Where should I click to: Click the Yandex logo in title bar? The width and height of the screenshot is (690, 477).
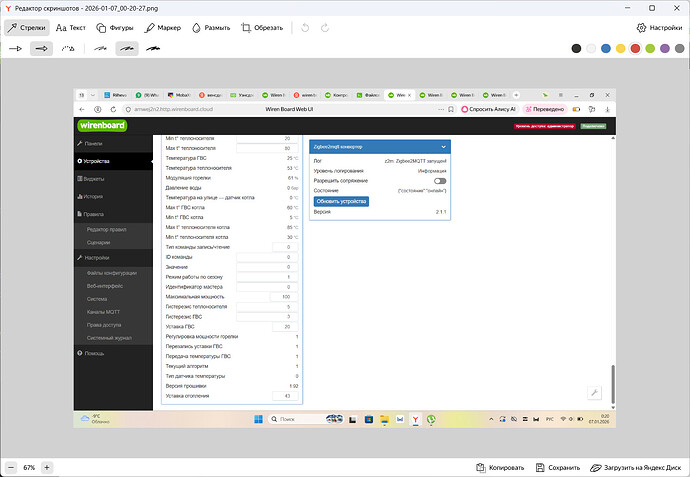pos(8,8)
